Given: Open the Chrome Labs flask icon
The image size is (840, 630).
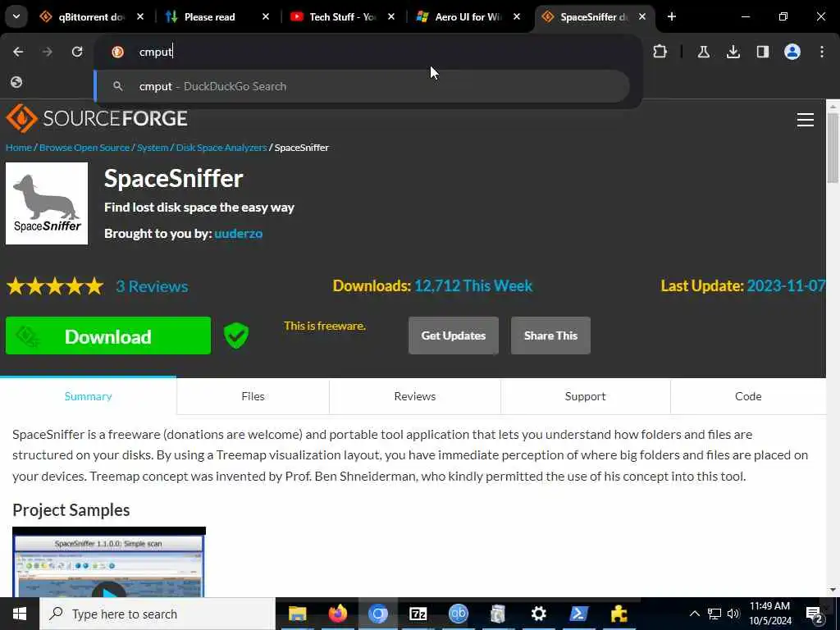Looking at the screenshot, I should pos(703,52).
